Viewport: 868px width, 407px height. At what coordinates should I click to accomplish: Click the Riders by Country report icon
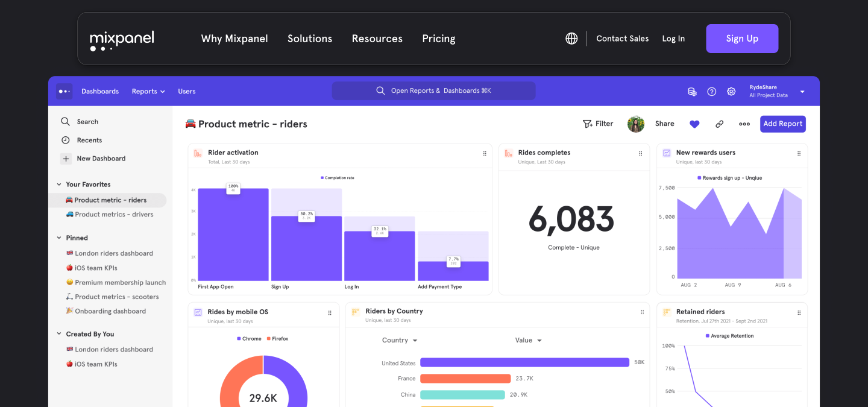coord(356,312)
